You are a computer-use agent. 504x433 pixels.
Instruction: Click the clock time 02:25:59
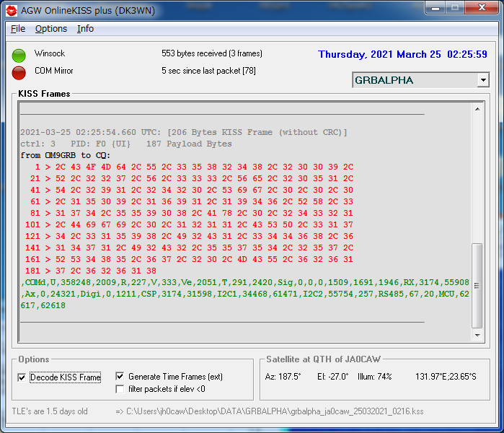pyautogui.click(x=467, y=54)
